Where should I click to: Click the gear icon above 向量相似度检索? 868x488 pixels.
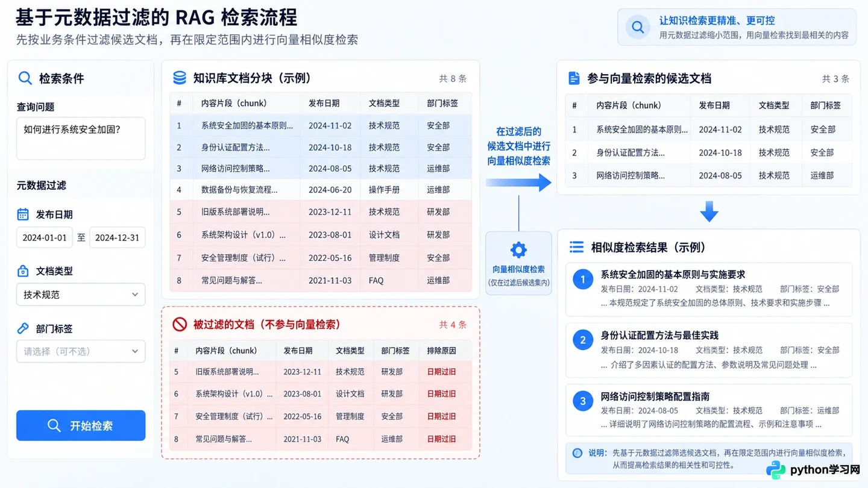tap(518, 250)
